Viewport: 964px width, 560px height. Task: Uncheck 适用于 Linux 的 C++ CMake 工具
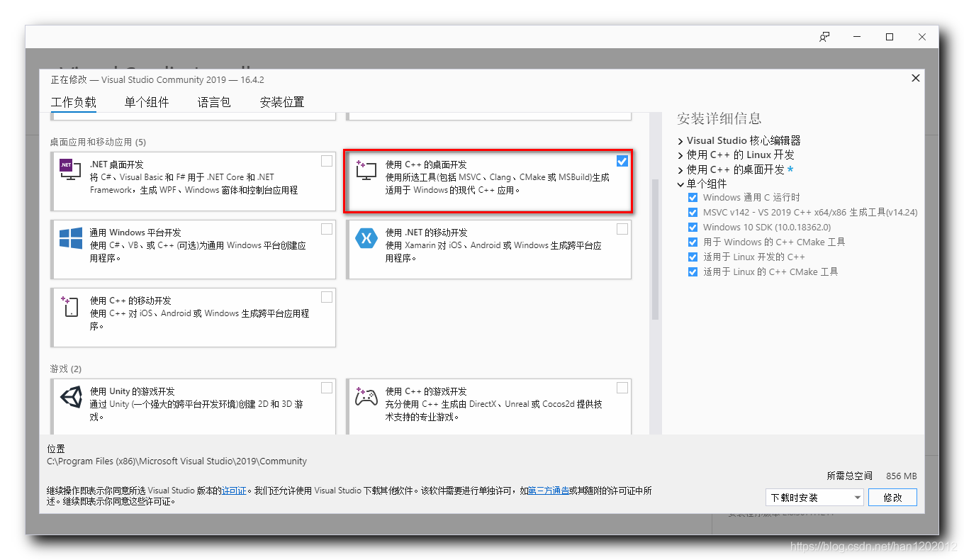693,272
